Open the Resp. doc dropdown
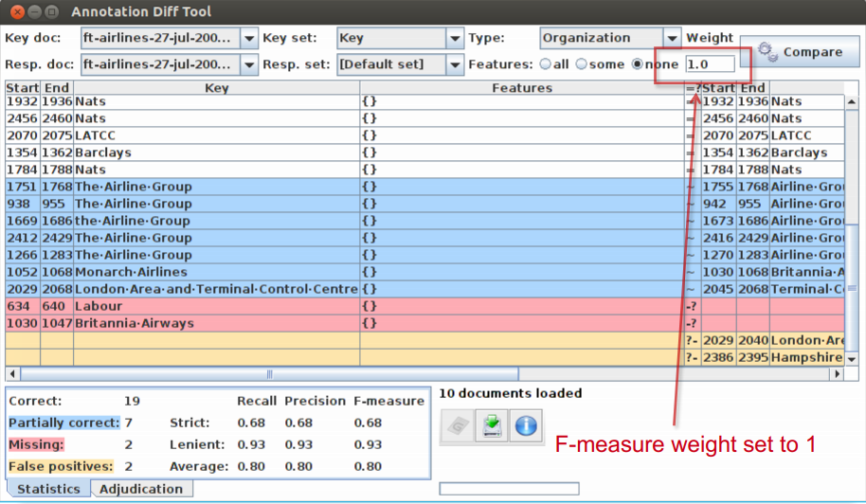 tap(249, 64)
